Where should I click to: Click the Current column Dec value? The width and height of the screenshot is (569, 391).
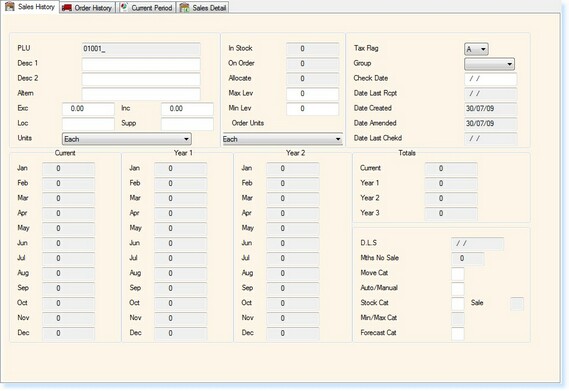69,333
